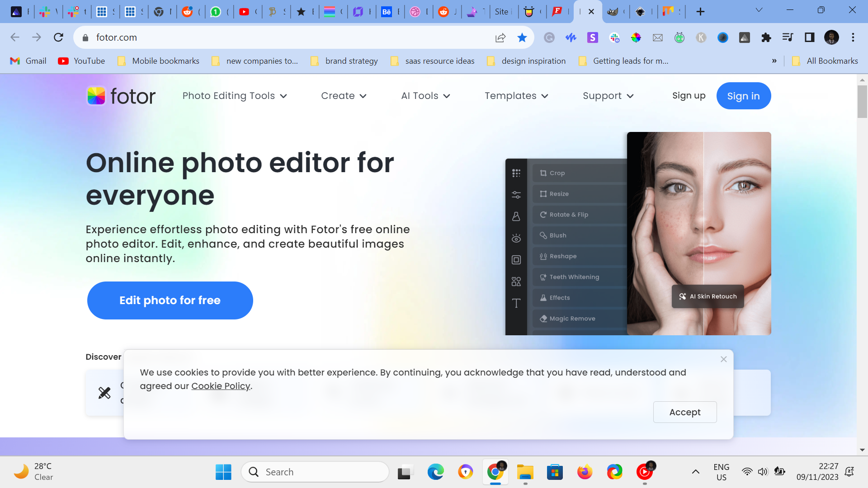Click the Fotor logo
The width and height of the screenshot is (868, 488).
pos(121,96)
